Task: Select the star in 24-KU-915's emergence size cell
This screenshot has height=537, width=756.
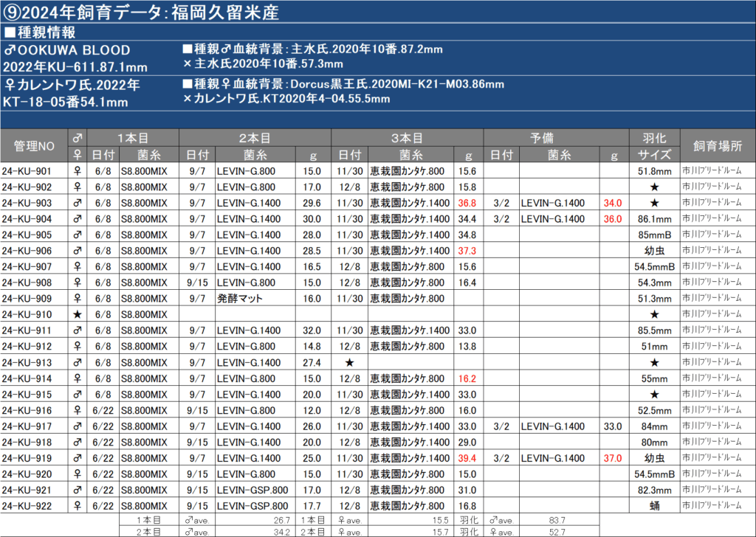Action: [x=653, y=394]
